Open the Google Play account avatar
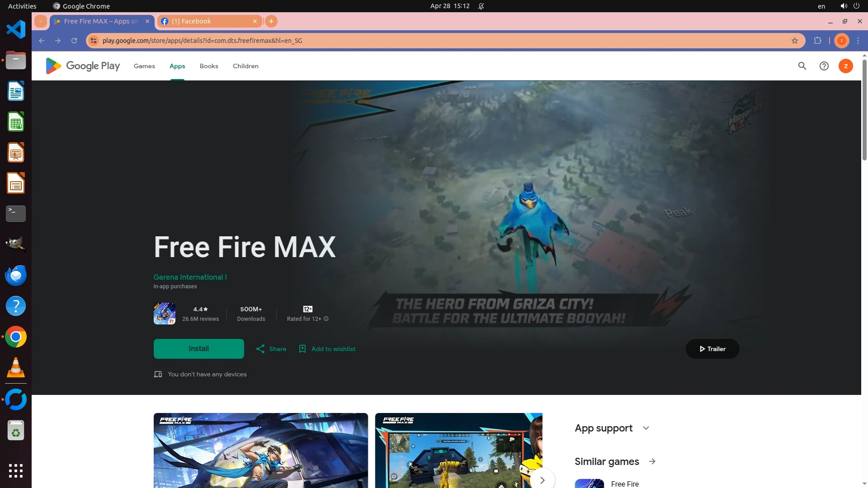 pyautogui.click(x=845, y=66)
